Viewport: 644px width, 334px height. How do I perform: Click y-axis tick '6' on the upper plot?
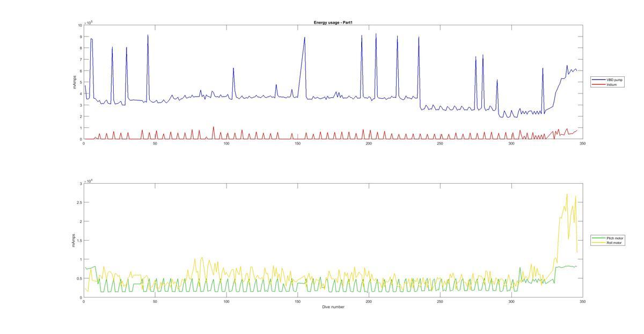point(80,71)
